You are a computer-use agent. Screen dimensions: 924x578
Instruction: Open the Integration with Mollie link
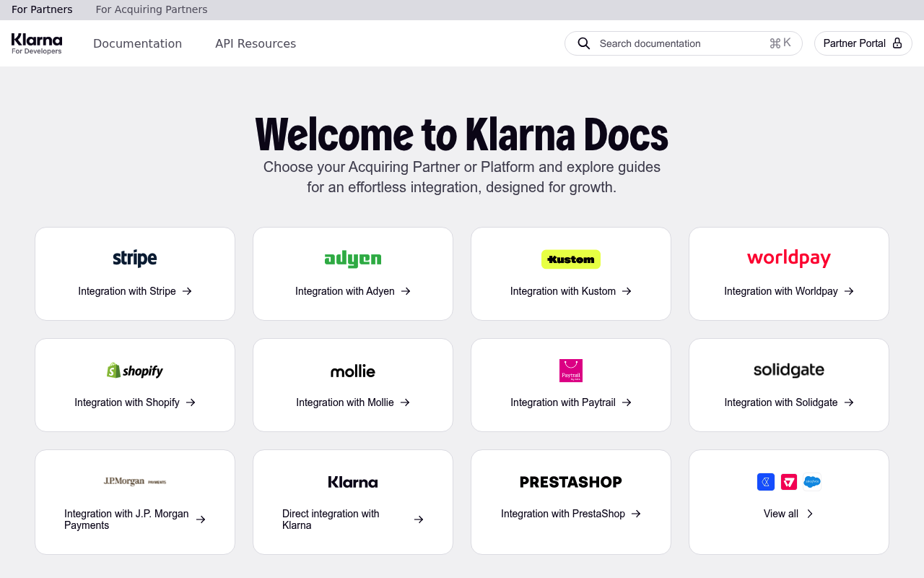click(x=353, y=402)
